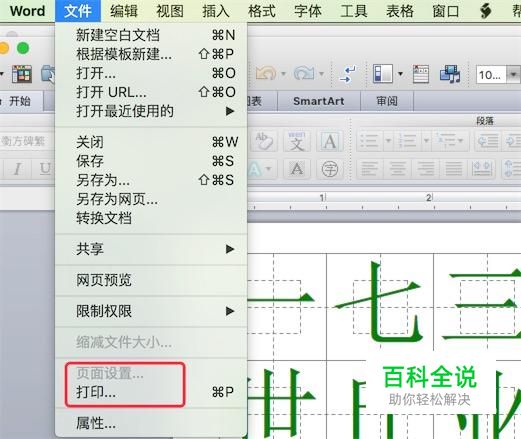Open the 表格 menu
The image size is (521, 439).
[400, 11]
